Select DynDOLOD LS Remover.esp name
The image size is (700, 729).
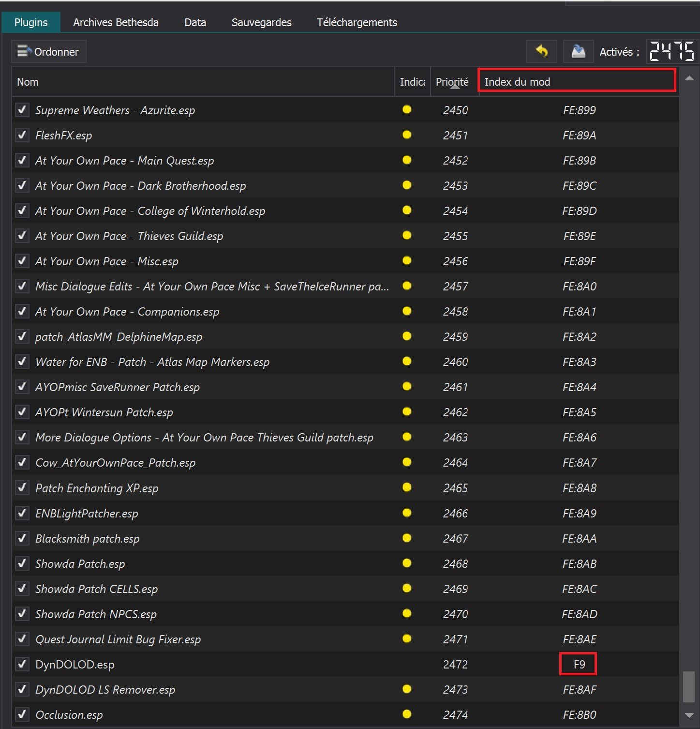pyautogui.click(x=105, y=690)
